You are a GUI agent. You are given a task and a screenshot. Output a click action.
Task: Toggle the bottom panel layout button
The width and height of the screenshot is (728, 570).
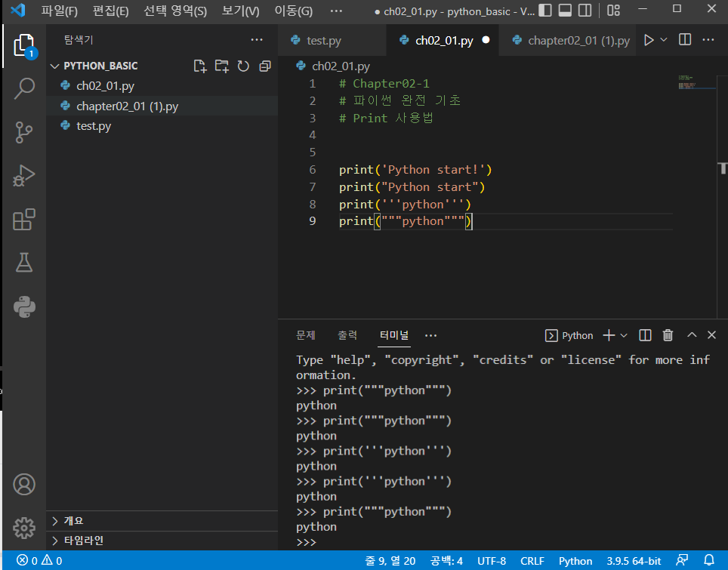(565, 11)
